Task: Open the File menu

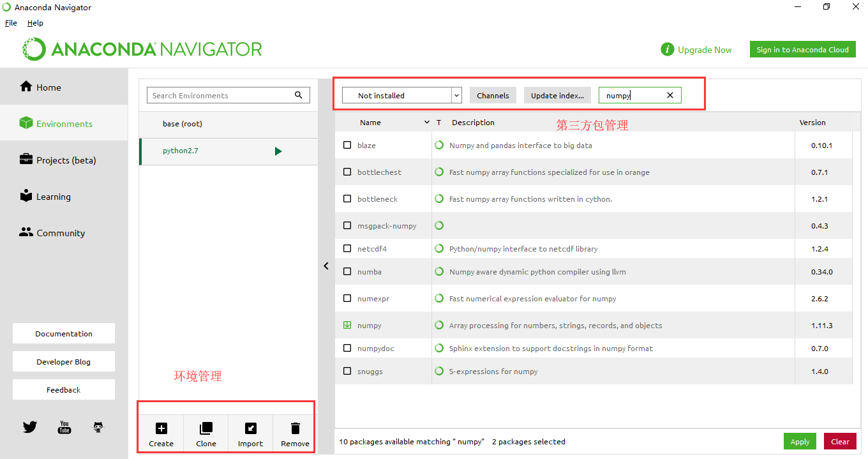Action: pyautogui.click(x=11, y=23)
